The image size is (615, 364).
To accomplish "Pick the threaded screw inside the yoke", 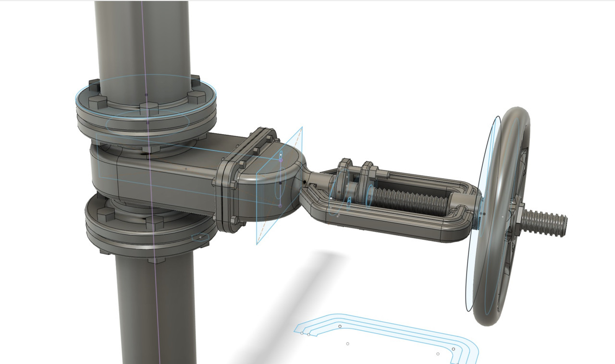I will click(410, 201).
